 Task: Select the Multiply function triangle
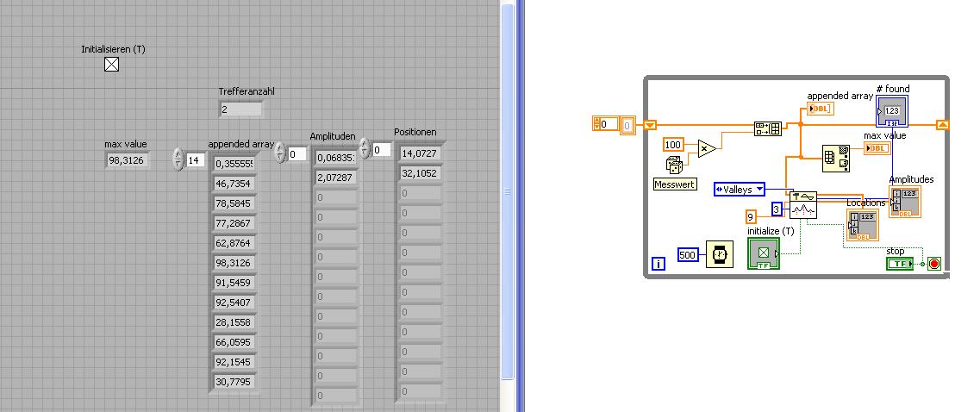(707, 148)
